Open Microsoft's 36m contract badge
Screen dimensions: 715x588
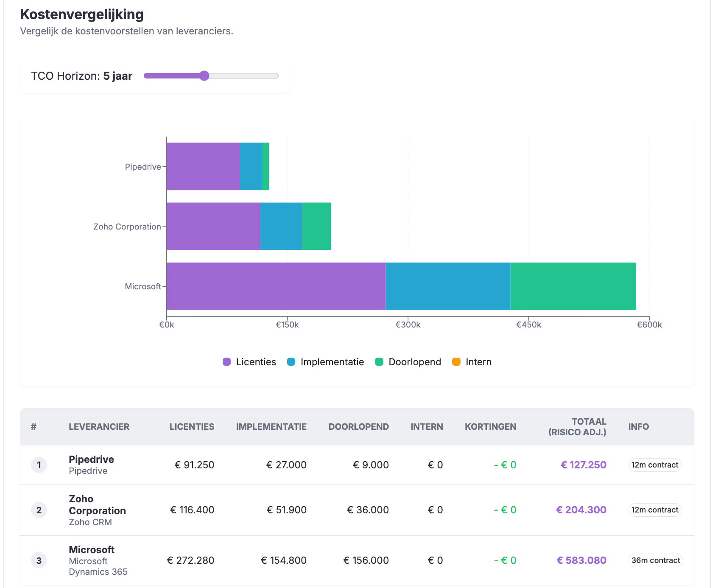pos(655,560)
